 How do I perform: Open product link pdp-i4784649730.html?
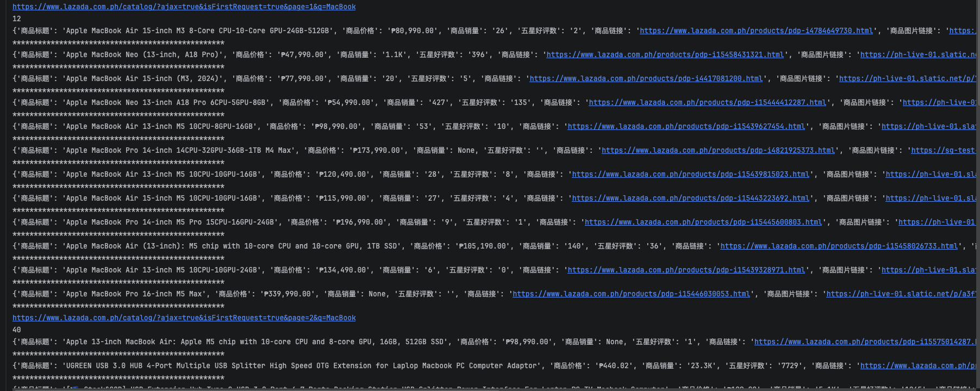click(x=756, y=31)
